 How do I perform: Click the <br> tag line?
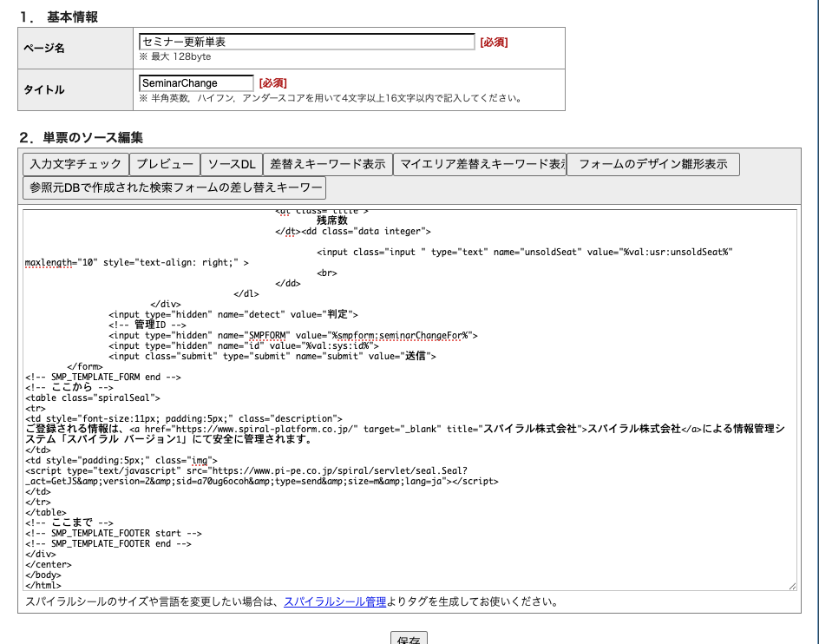coord(327,273)
